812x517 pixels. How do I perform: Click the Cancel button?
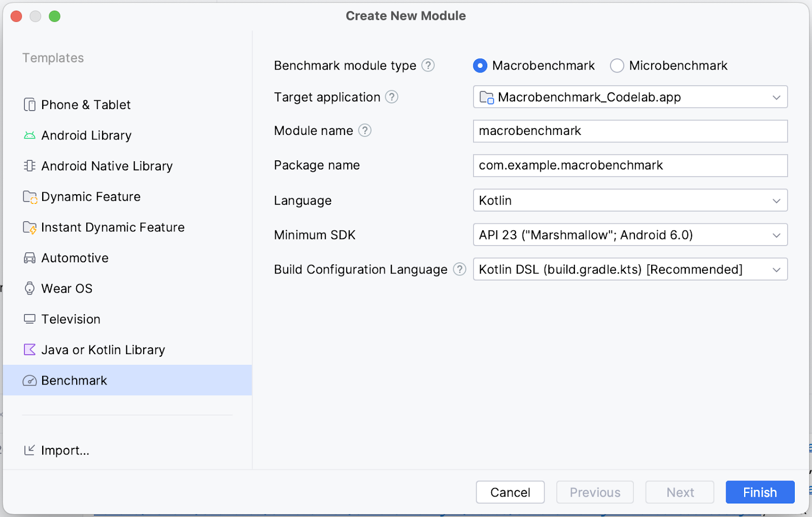click(x=510, y=492)
